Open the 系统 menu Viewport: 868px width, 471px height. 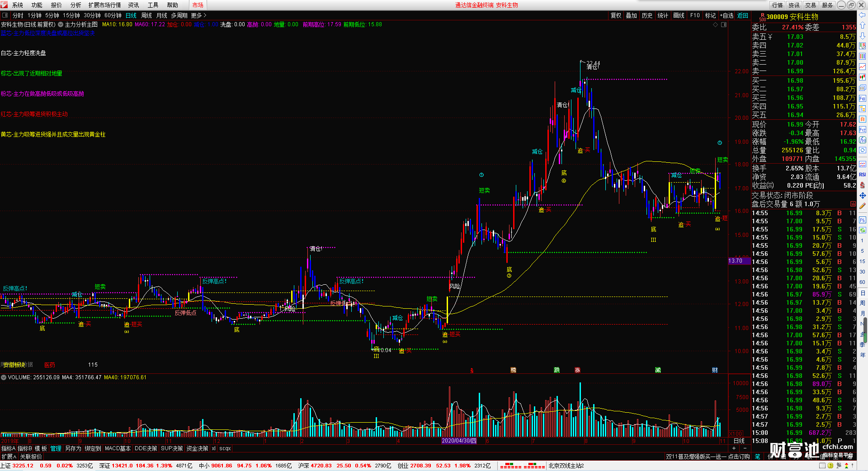(18, 5)
